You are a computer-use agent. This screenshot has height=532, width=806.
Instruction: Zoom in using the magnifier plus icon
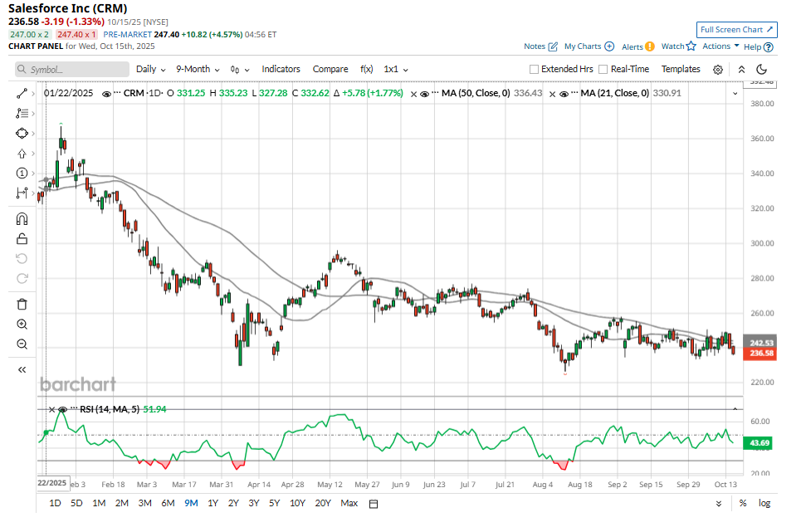tap(22, 325)
